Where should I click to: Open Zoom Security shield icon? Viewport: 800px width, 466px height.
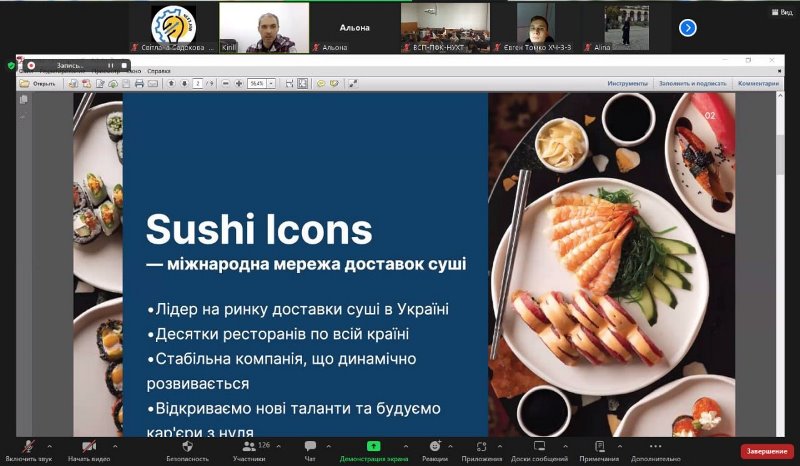(187, 447)
